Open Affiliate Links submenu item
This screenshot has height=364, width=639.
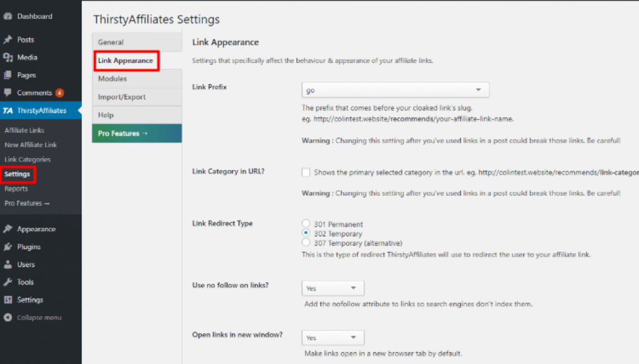(24, 130)
